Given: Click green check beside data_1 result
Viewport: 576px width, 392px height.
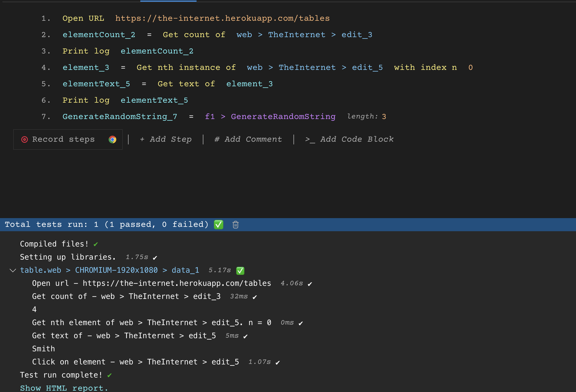Looking at the screenshot, I should coord(240,271).
